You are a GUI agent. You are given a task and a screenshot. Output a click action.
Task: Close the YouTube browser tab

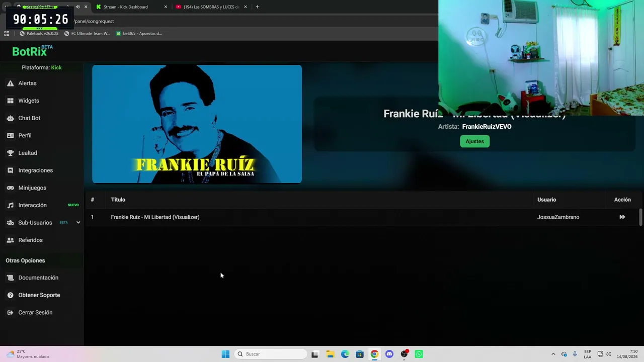point(246,7)
